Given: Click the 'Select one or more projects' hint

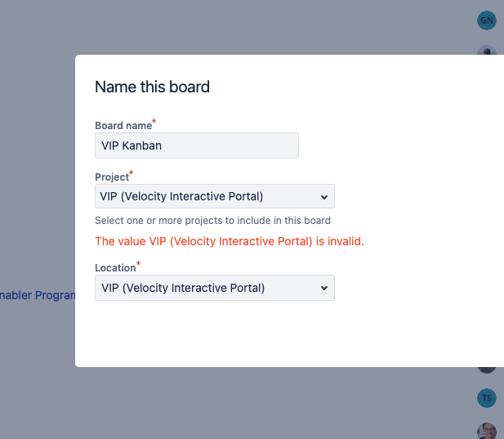Looking at the screenshot, I should tap(212, 221).
